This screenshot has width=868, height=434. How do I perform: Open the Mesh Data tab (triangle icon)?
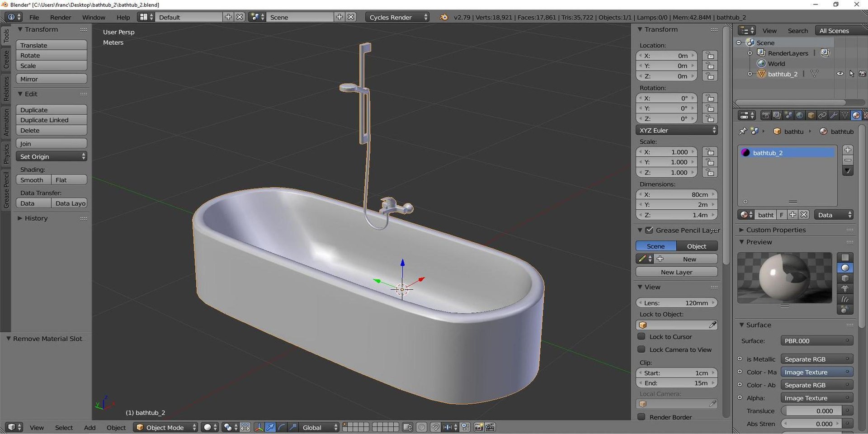tap(844, 115)
